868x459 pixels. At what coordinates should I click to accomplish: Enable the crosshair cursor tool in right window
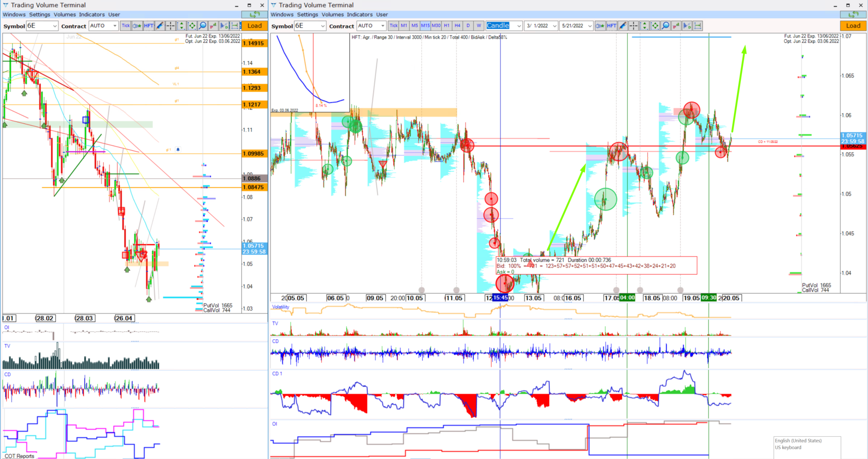click(x=633, y=25)
